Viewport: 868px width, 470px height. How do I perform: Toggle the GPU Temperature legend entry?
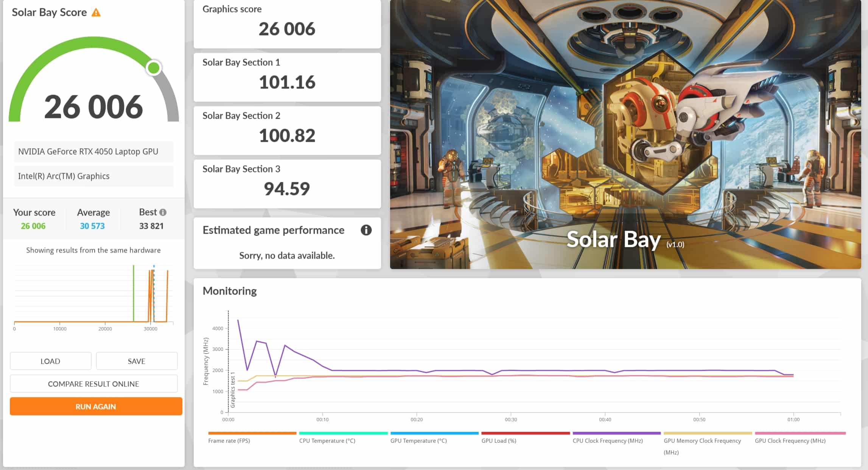coord(418,441)
